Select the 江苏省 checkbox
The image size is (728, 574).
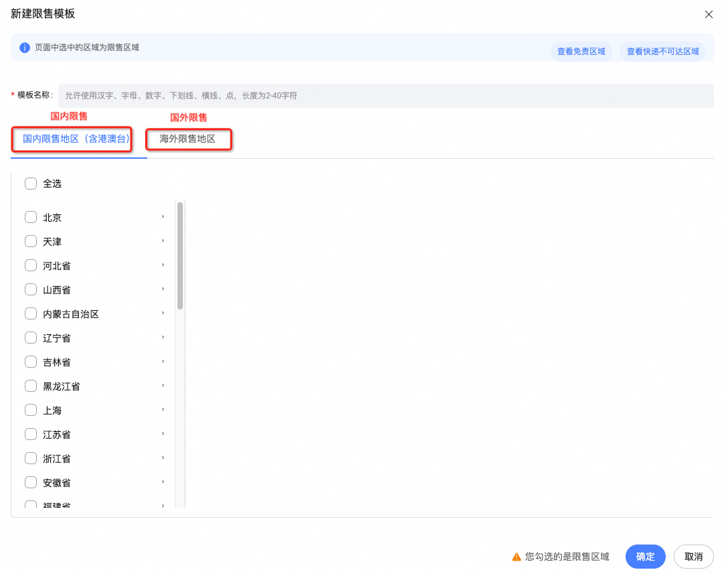click(31, 434)
